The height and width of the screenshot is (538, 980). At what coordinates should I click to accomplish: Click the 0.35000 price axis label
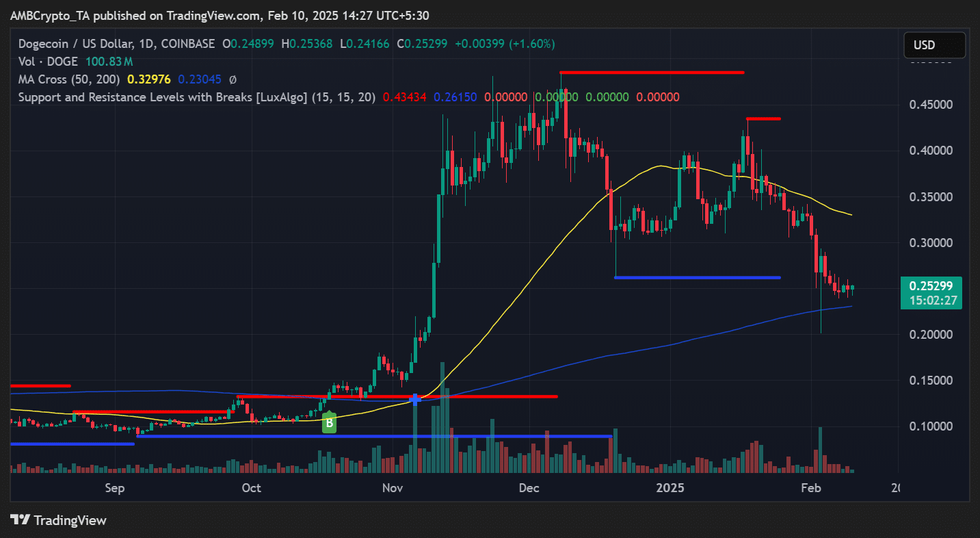[932, 197]
